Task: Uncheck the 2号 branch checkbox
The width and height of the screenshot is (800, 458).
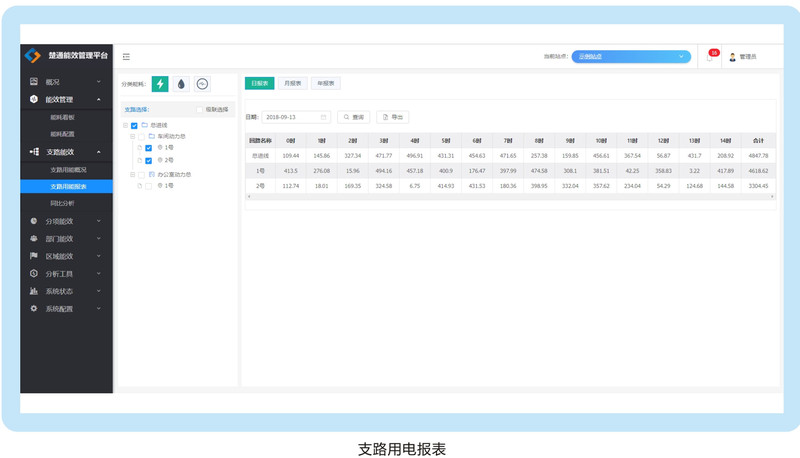Action: 148,161
